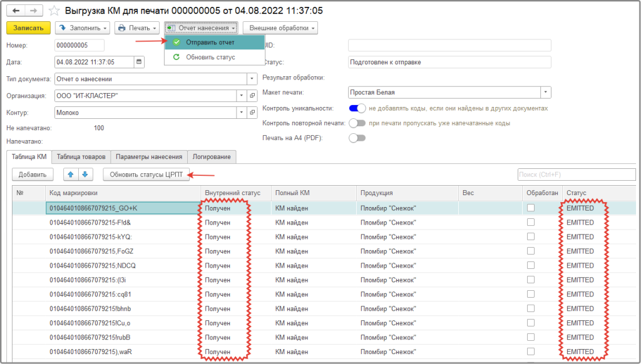Open calendar picker for Дата field
This screenshot has height=364, width=641.
(x=139, y=62)
